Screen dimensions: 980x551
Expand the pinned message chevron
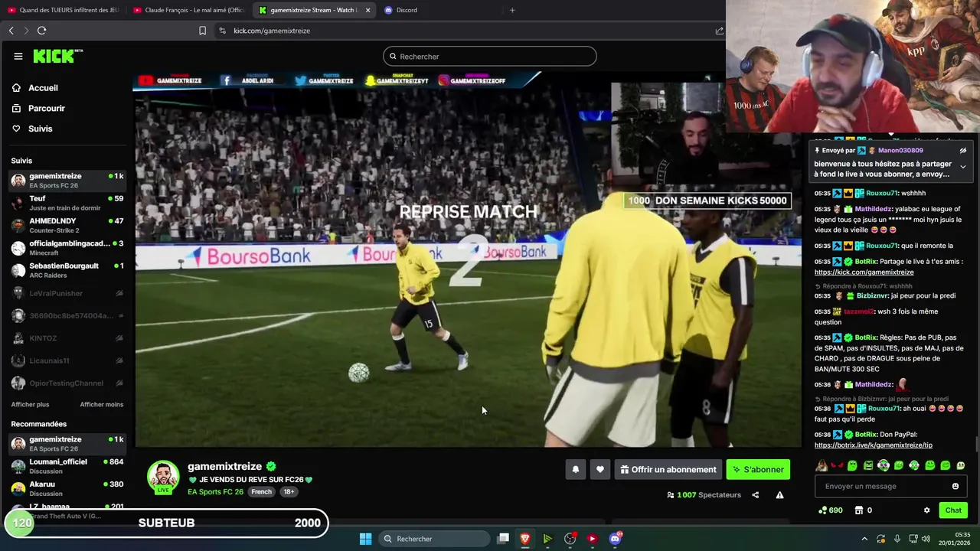point(962,167)
